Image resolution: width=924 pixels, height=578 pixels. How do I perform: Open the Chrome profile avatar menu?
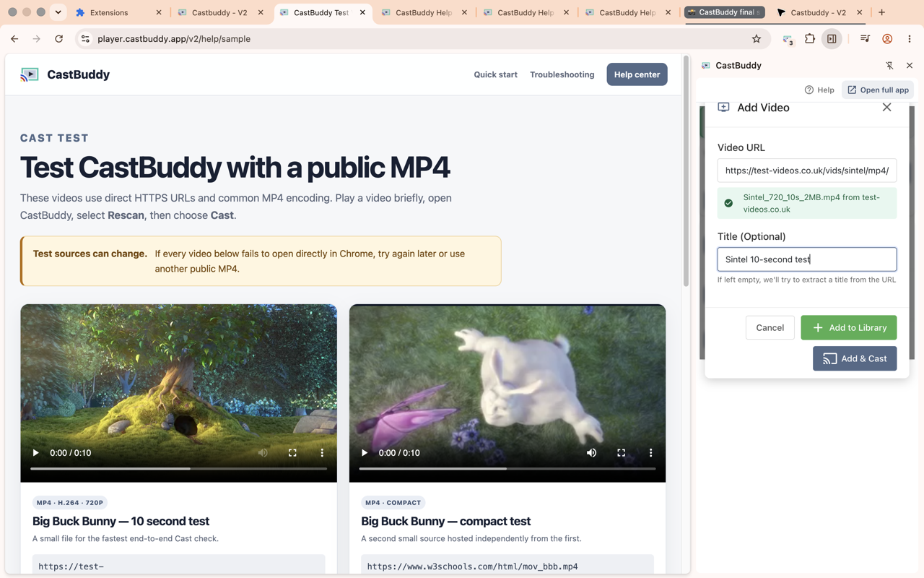click(887, 39)
